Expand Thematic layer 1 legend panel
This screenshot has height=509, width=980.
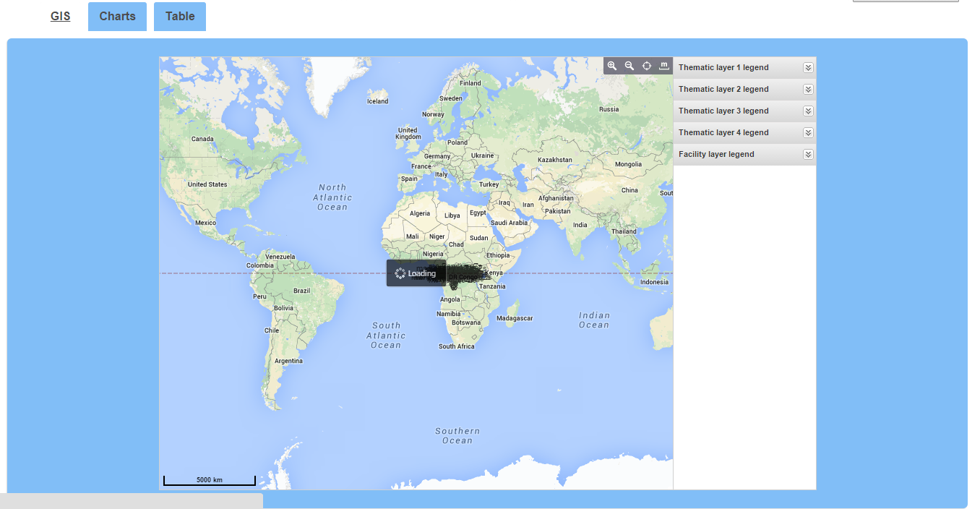pos(808,67)
